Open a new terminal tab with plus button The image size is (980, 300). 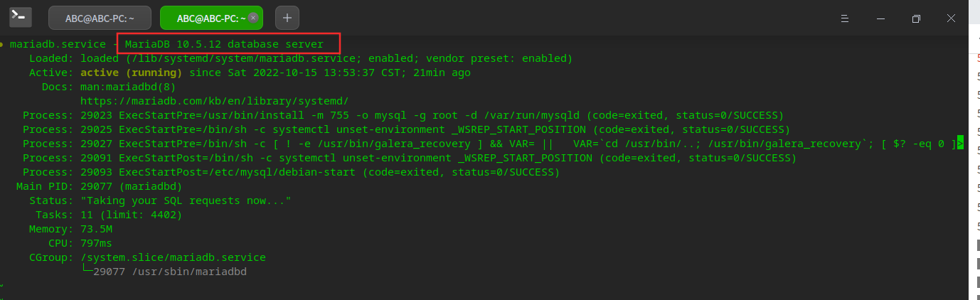tap(287, 18)
